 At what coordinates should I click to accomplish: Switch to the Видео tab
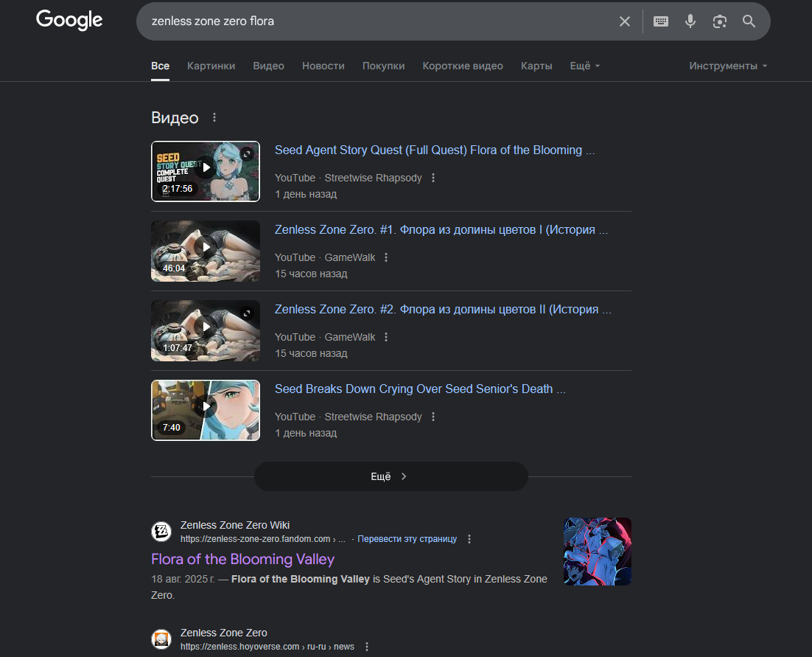268,66
